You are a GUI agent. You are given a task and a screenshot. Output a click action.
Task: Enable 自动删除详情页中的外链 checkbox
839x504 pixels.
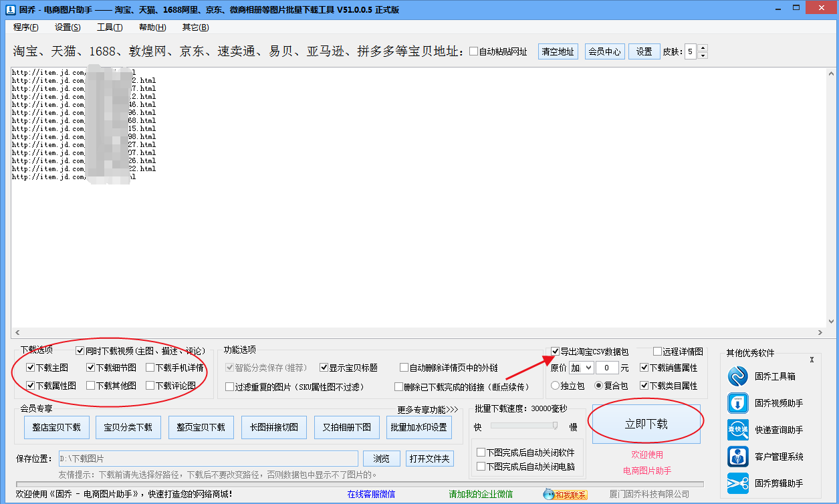pos(404,368)
